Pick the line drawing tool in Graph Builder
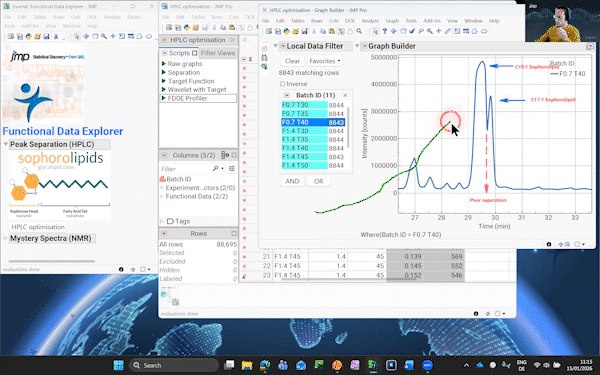 coord(448,31)
